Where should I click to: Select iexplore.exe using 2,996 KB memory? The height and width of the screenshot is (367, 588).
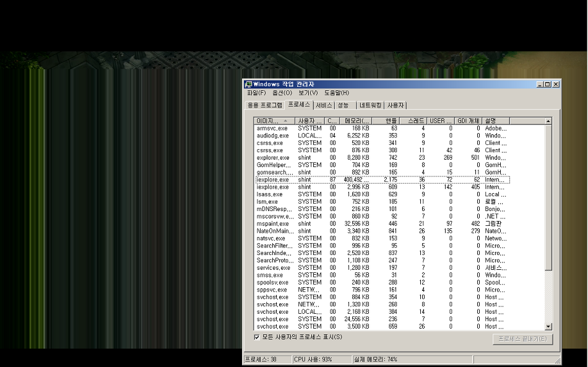(382, 187)
